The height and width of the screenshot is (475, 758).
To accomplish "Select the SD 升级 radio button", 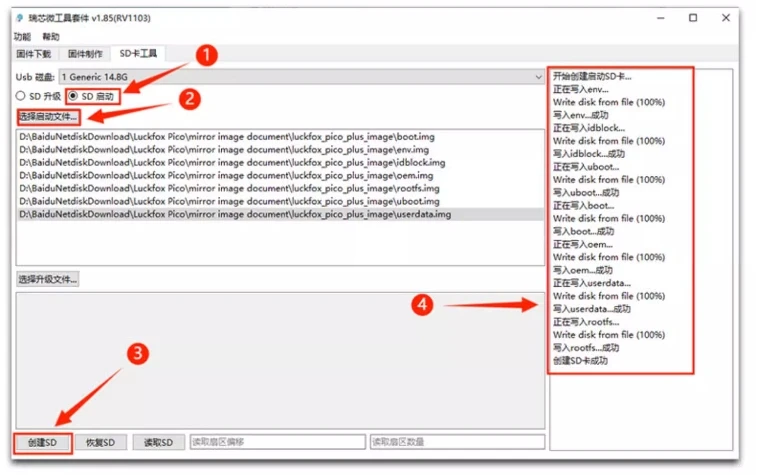I will (21, 96).
